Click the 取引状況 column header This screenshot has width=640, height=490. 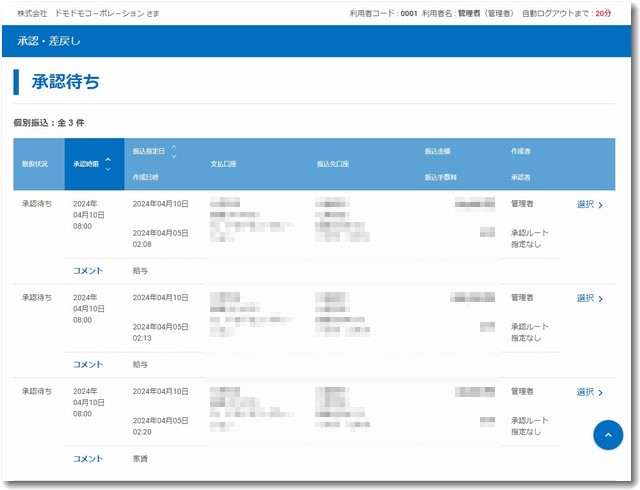point(35,163)
